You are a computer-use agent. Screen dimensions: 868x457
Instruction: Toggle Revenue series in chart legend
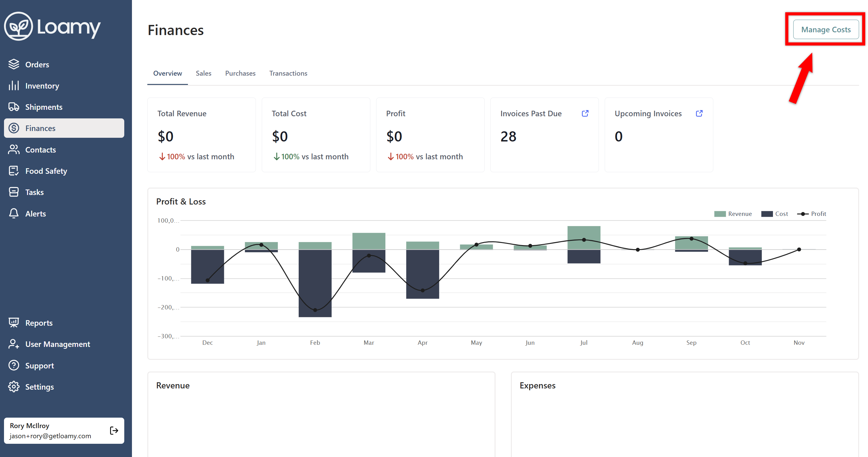coord(733,214)
